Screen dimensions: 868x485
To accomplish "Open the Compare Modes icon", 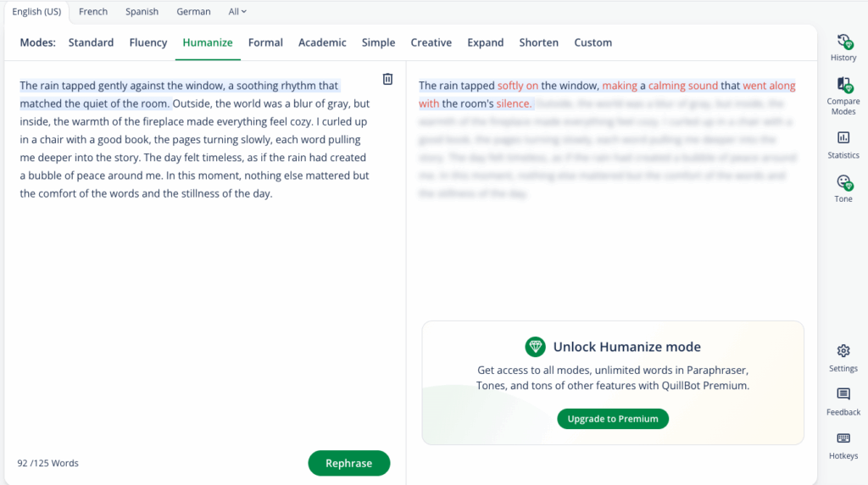I will (x=843, y=85).
